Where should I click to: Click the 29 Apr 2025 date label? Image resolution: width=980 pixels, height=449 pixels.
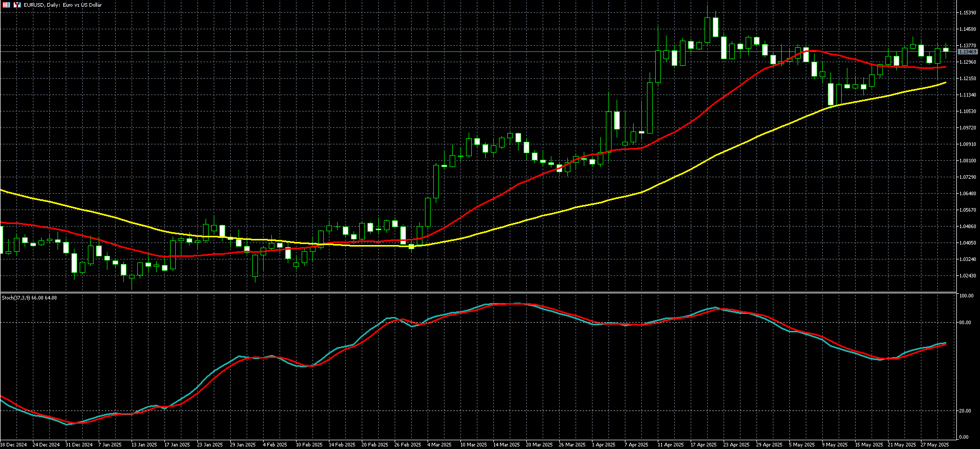[769, 445]
